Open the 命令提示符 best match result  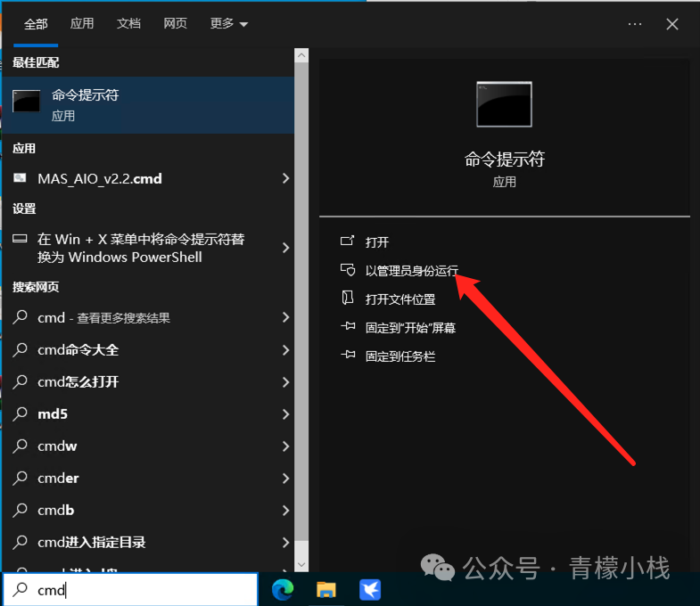pos(148,105)
